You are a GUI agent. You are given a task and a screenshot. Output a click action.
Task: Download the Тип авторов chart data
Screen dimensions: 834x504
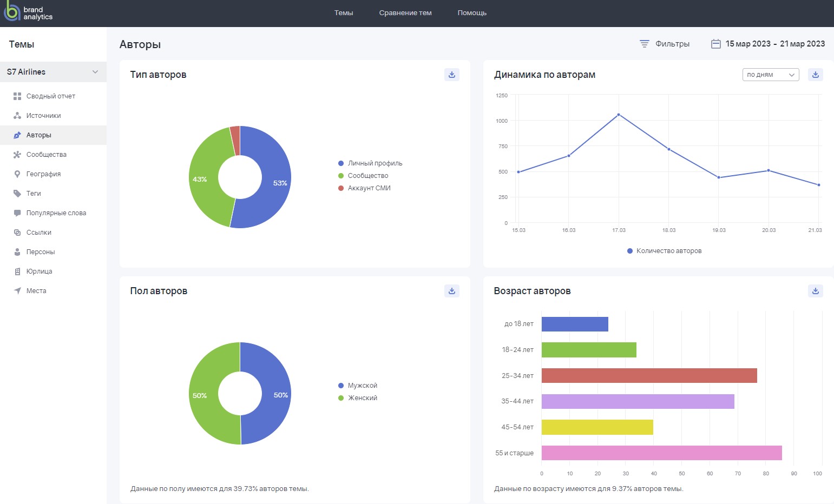click(451, 75)
